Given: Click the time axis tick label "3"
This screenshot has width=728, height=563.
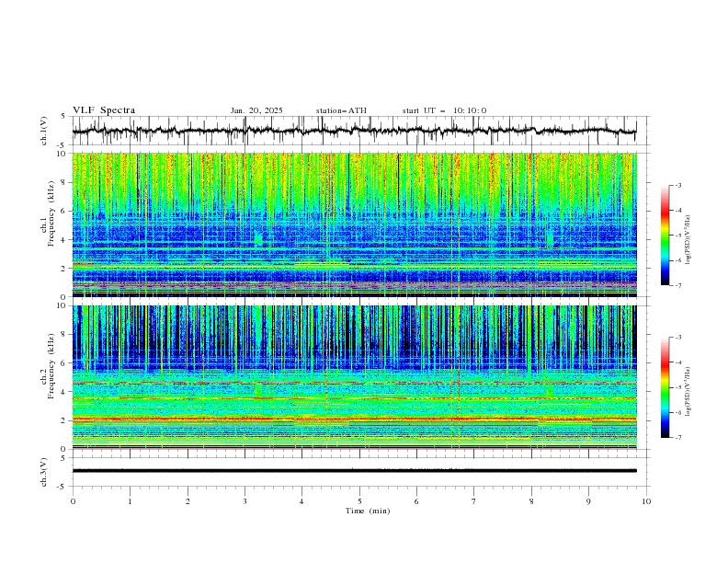Looking at the screenshot, I should point(245,501).
